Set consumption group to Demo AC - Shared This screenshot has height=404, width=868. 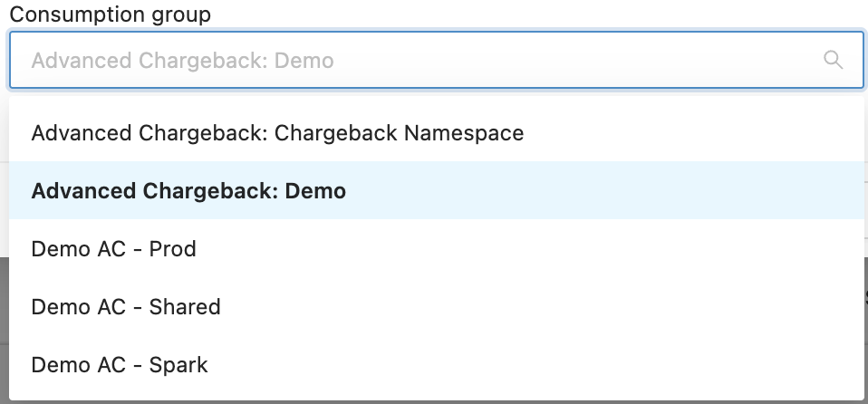[126, 307]
